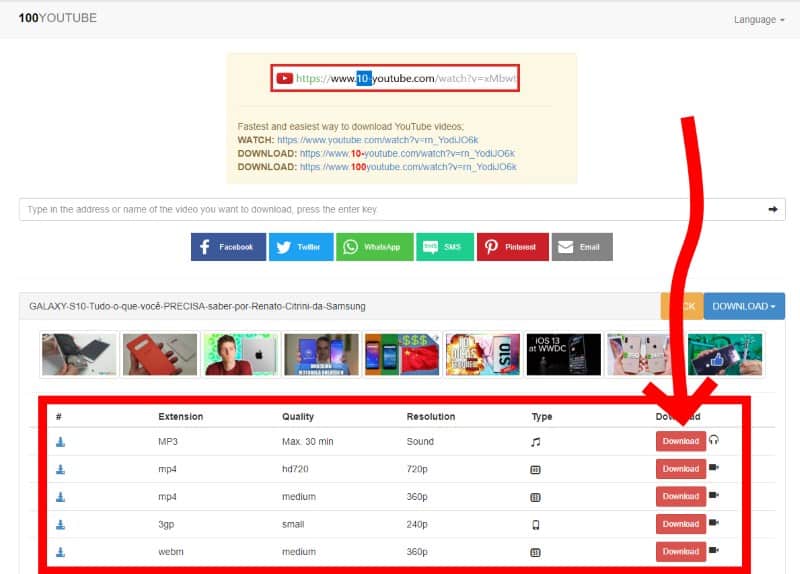Image resolution: width=800 pixels, height=574 pixels.
Task: Click the music note type icon for MP3
Action: point(535,442)
